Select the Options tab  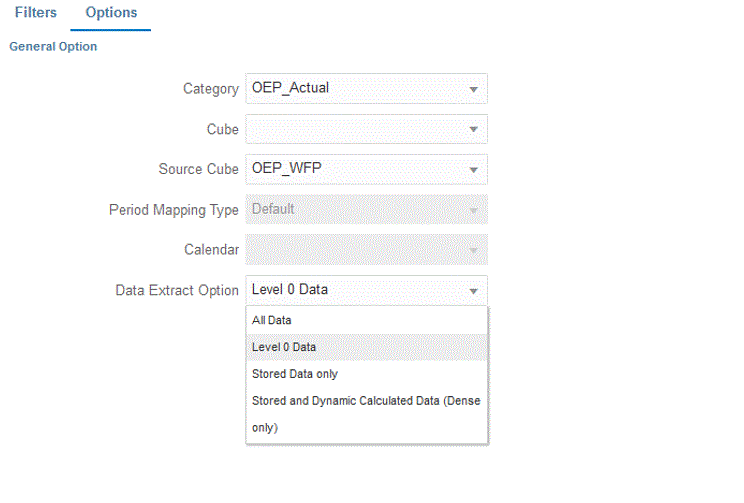pyautogui.click(x=111, y=13)
